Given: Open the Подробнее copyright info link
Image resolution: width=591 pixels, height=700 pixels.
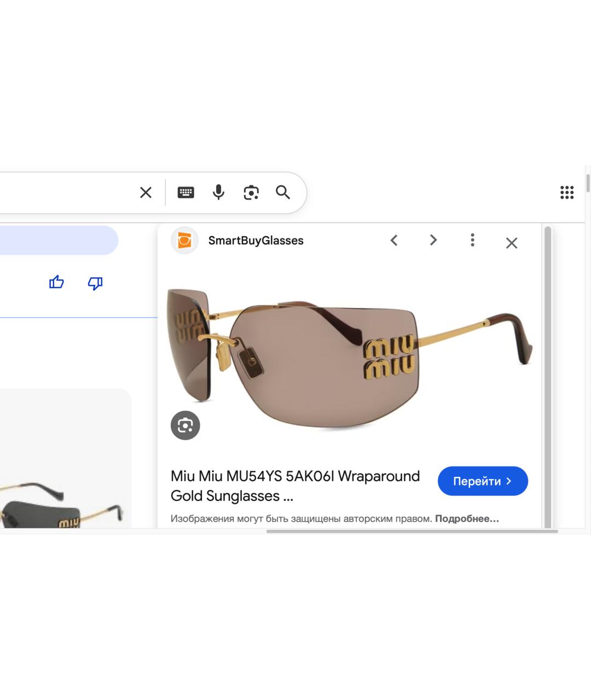Looking at the screenshot, I should (x=467, y=518).
